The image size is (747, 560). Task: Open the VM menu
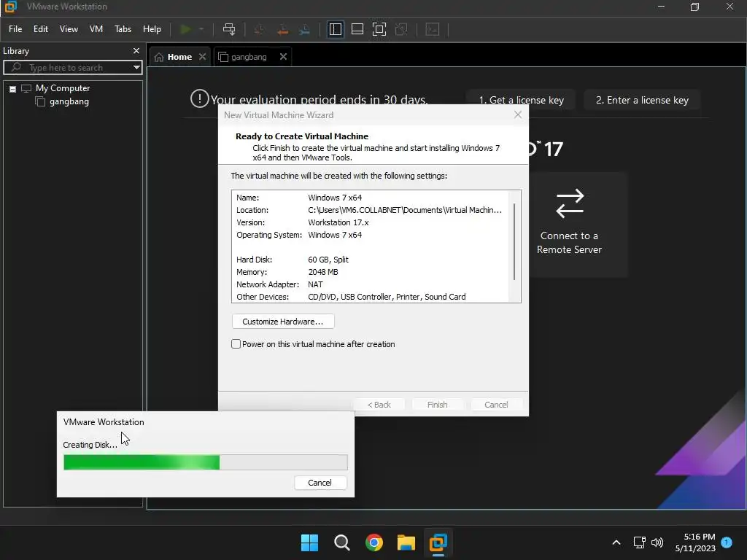coord(96,29)
